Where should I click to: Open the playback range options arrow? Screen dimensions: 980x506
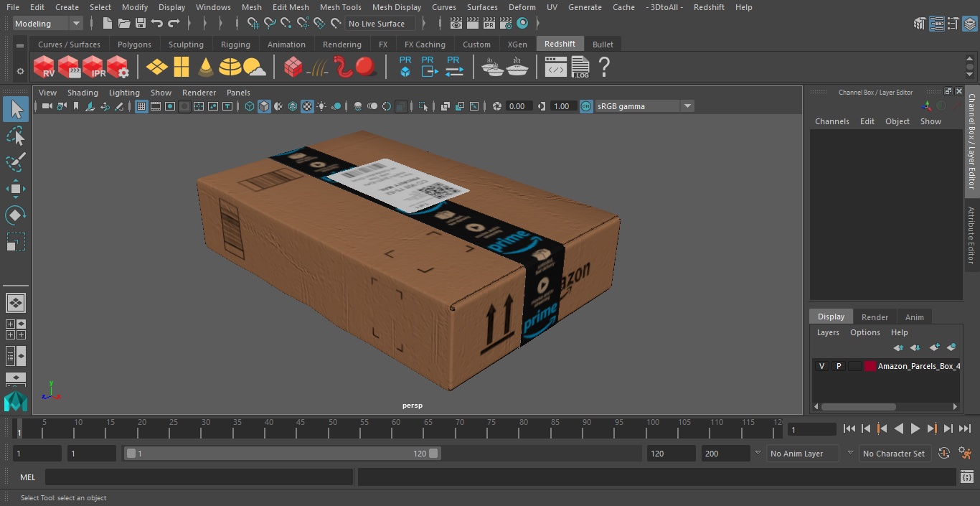[x=758, y=454]
